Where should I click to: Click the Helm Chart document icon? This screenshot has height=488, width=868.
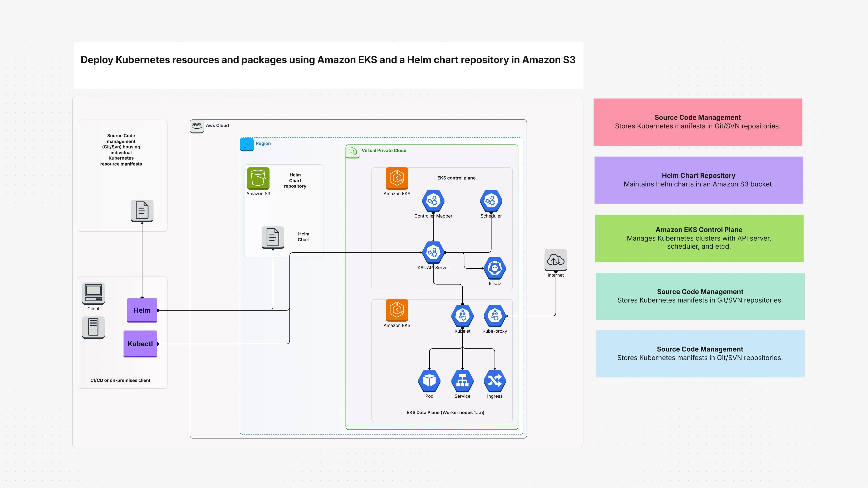click(x=273, y=238)
